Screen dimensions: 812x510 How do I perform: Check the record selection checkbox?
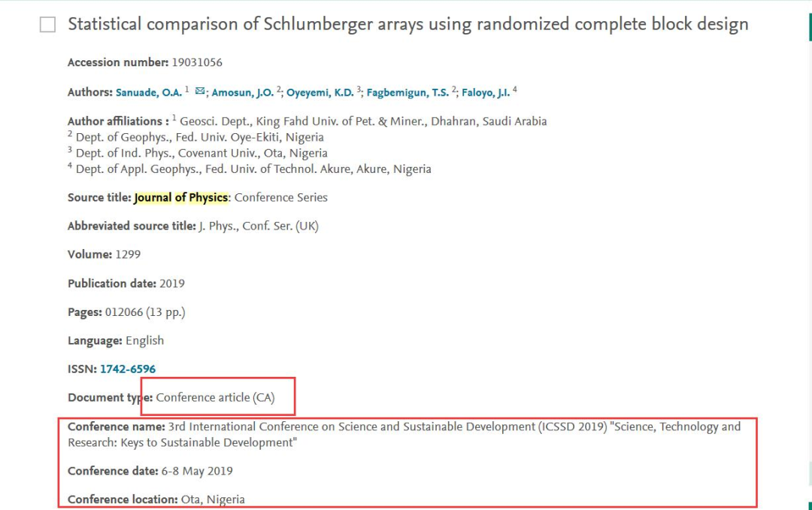click(47, 24)
